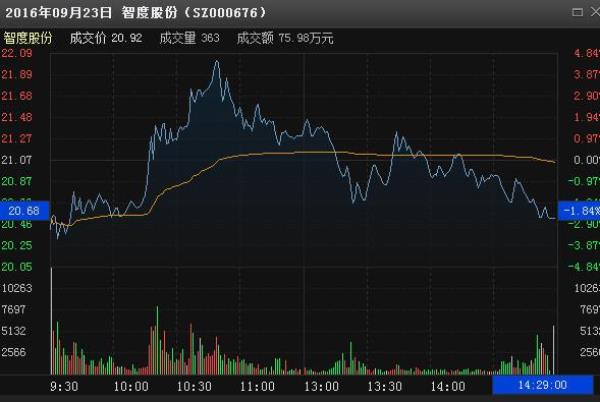Click the 10263 volume axis label on left
600x402 pixels.
[x=19, y=288]
